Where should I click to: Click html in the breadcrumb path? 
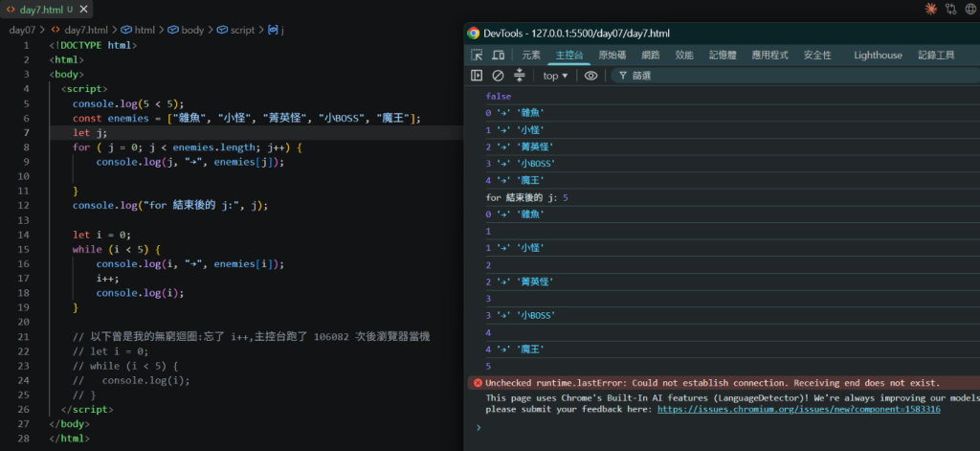[145, 30]
